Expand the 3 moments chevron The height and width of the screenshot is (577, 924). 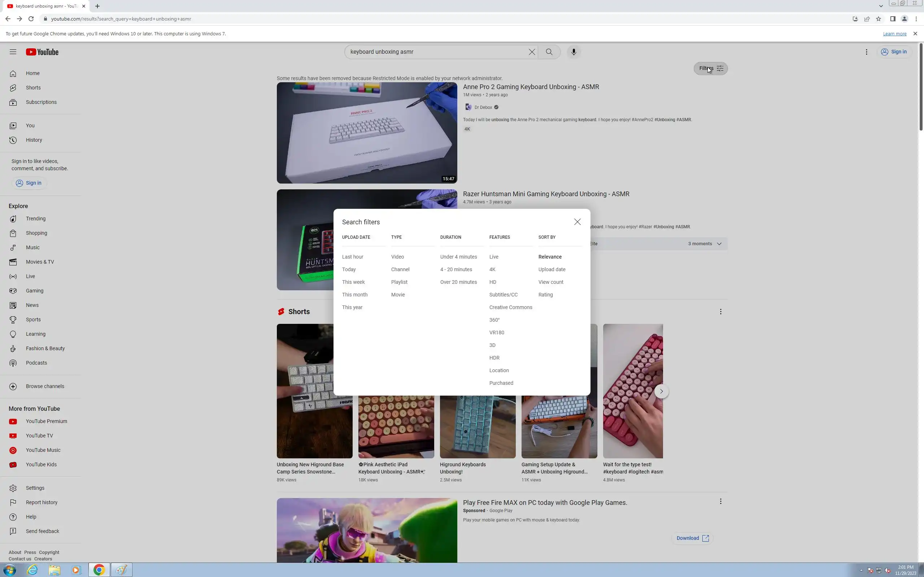coord(719,244)
